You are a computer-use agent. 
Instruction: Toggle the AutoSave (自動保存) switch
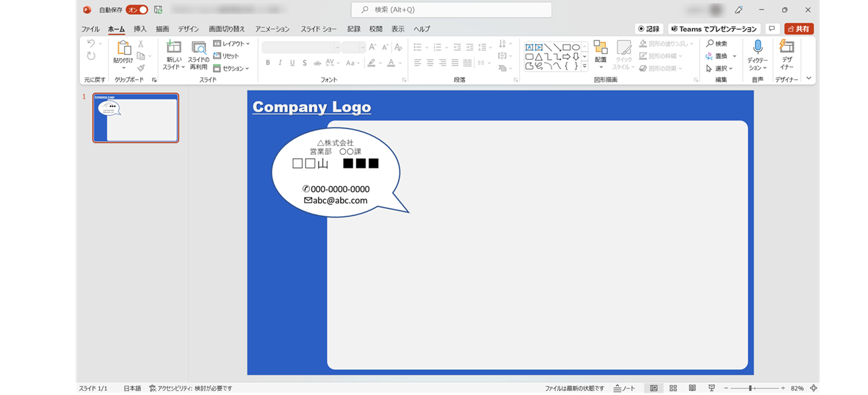[x=136, y=10]
